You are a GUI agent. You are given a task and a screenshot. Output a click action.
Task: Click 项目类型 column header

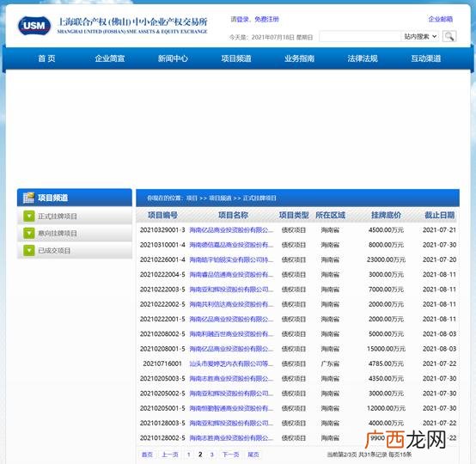point(294,216)
